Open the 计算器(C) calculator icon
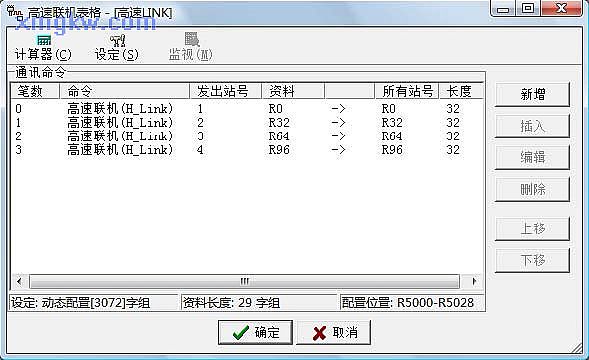Image resolution: width=589 pixels, height=360 pixels. [44, 40]
